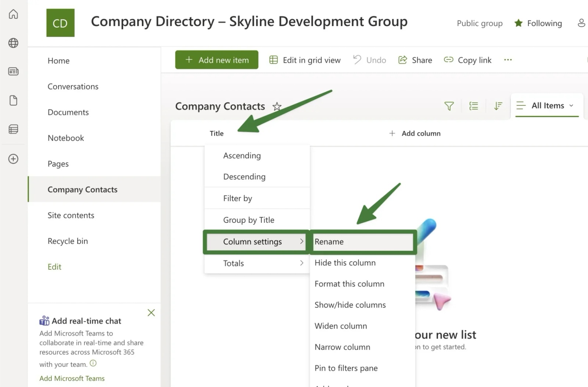Open the more options ellipsis menu
This screenshot has height=387, width=588.
coord(508,60)
